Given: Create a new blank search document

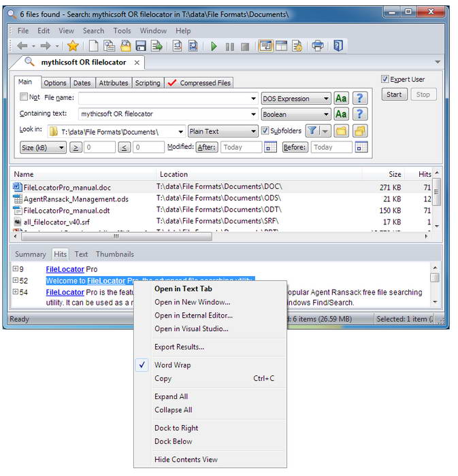Looking at the screenshot, I should point(93,46).
